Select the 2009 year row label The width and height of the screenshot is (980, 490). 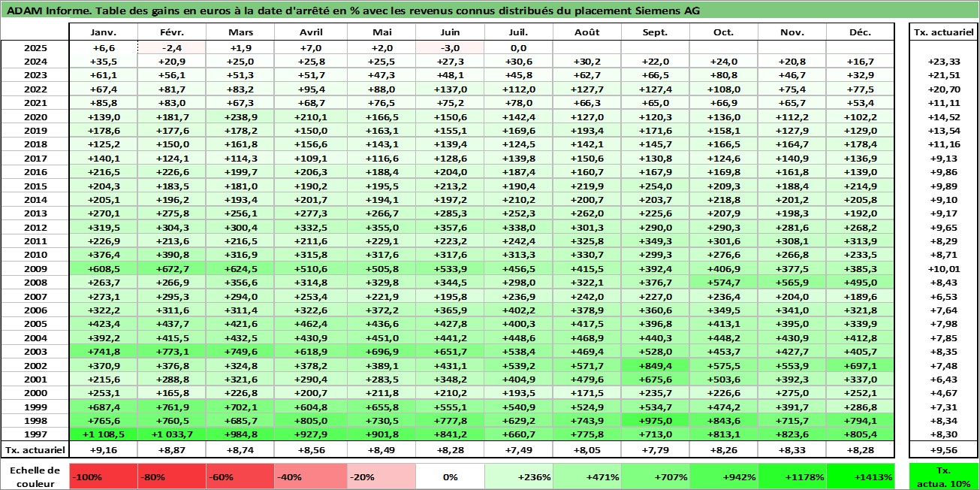pos(35,270)
